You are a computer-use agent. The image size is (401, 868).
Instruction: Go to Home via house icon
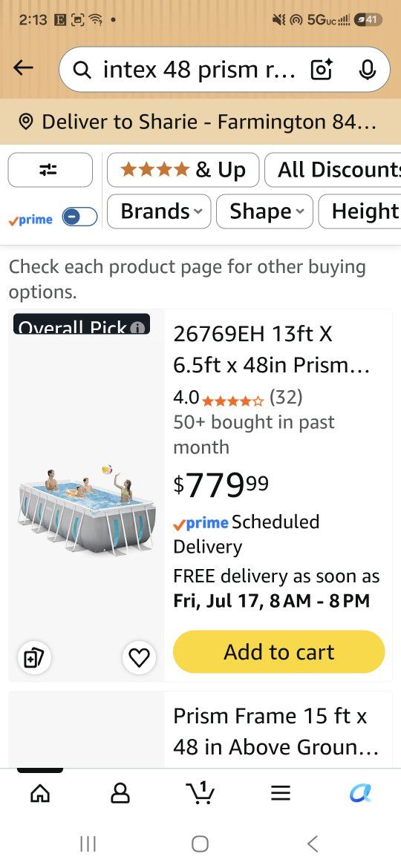click(40, 794)
